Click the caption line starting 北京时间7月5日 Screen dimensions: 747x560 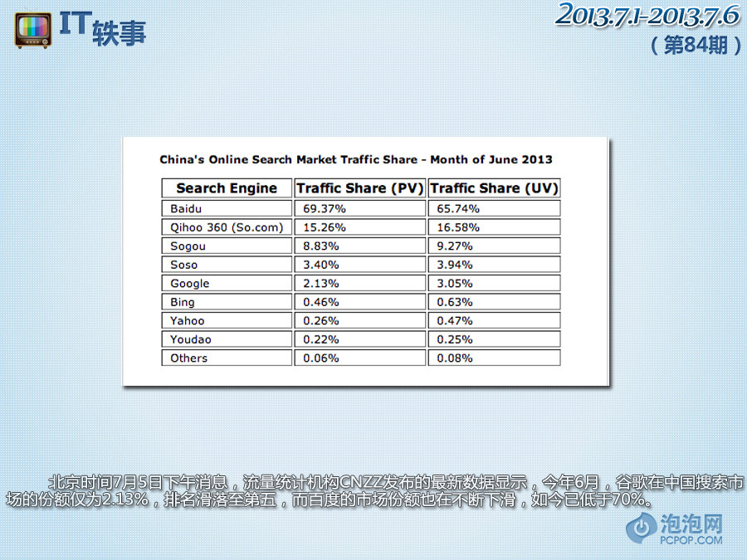(x=397, y=482)
